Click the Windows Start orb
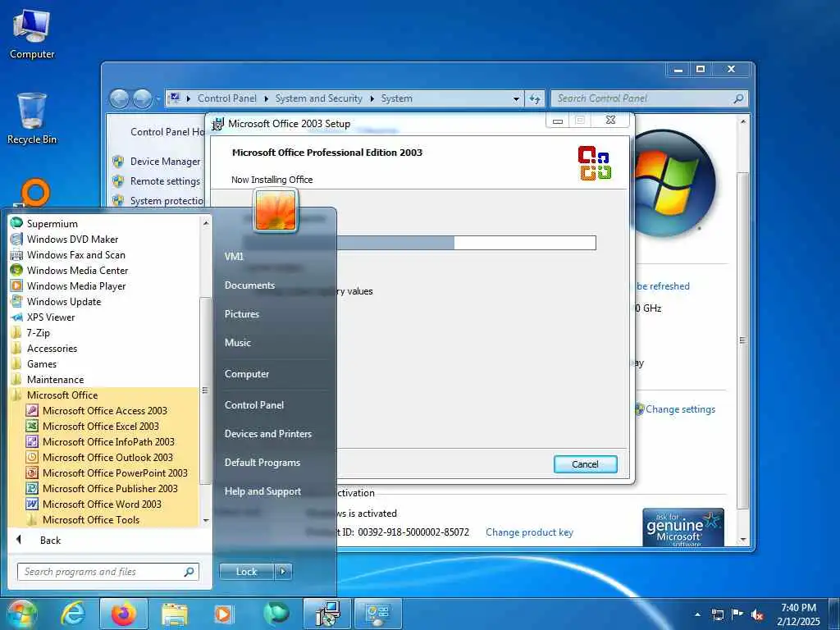This screenshot has width=840, height=630. tap(22, 614)
